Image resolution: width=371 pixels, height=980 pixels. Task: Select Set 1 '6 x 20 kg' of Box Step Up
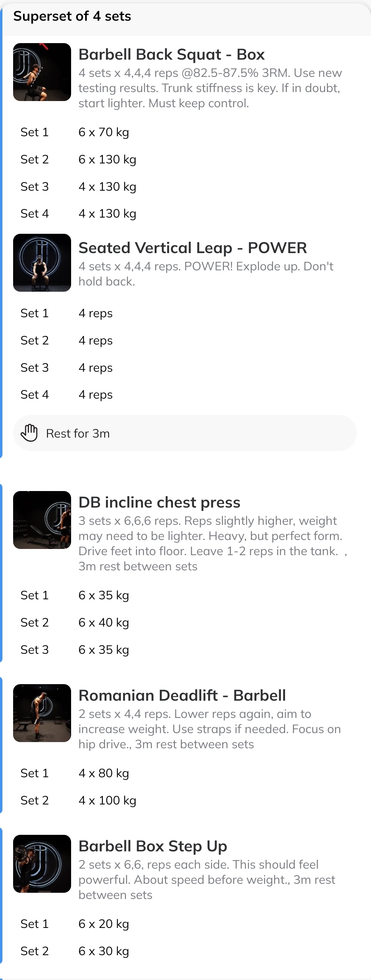pyautogui.click(x=104, y=924)
